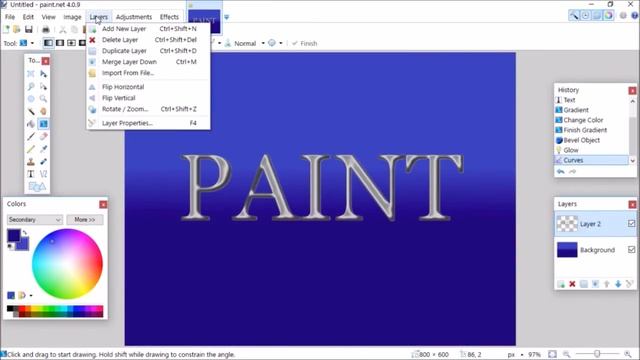This screenshot has height=360, width=640.
Task: Choose Flip Horizontal entry
Action: (149, 87)
